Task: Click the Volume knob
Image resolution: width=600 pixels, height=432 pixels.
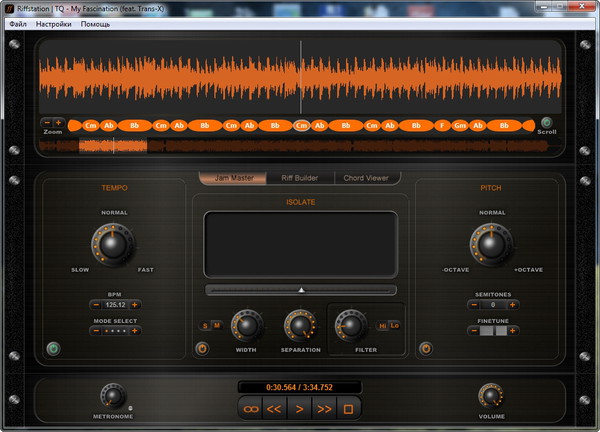Action: point(491,396)
